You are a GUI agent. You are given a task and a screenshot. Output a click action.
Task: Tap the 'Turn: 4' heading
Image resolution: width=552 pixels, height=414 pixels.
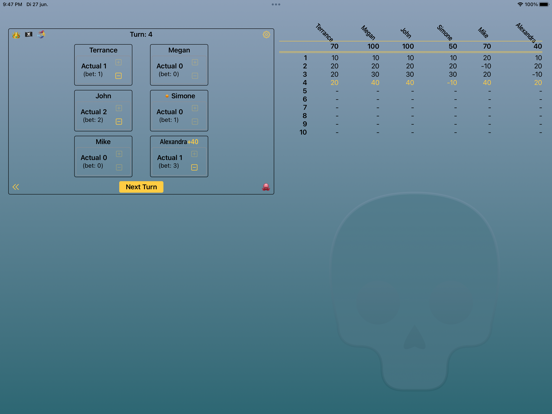pos(141,34)
